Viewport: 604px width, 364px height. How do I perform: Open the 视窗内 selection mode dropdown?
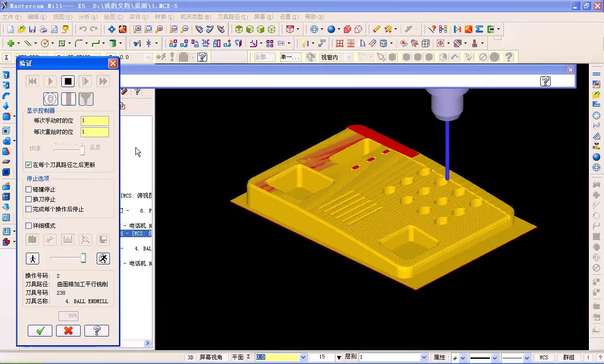click(x=349, y=57)
